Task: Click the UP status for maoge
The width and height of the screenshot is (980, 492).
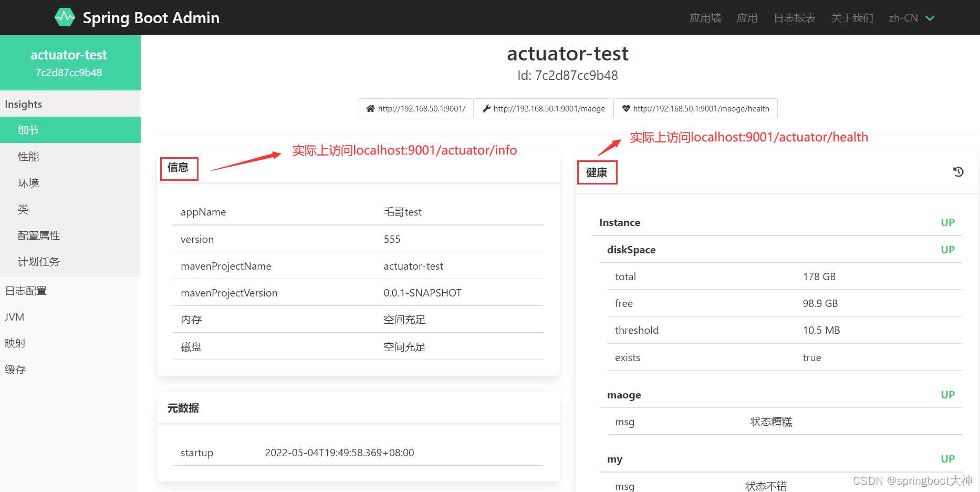Action: (947, 395)
